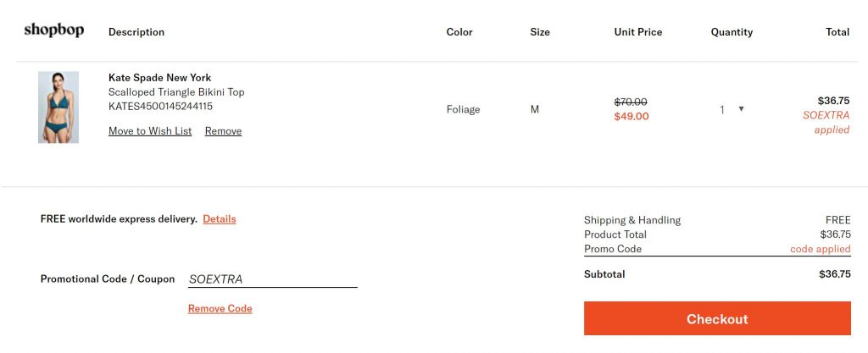View free delivery Details link

click(219, 219)
